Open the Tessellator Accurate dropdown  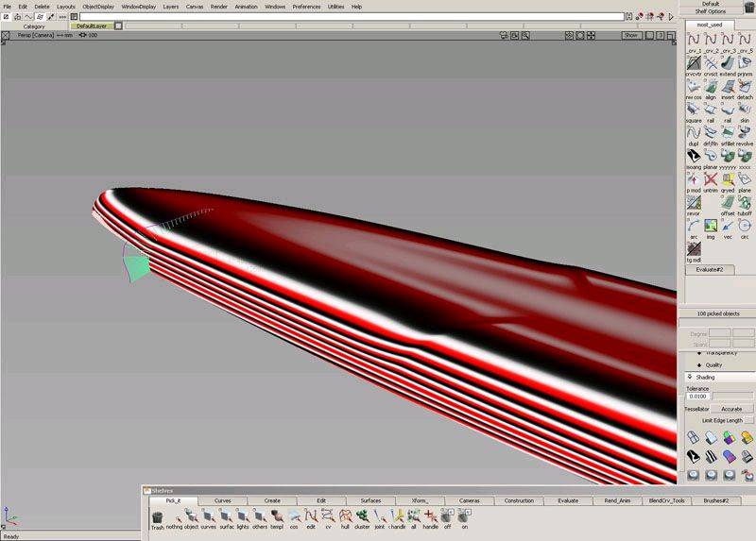point(730,409)
